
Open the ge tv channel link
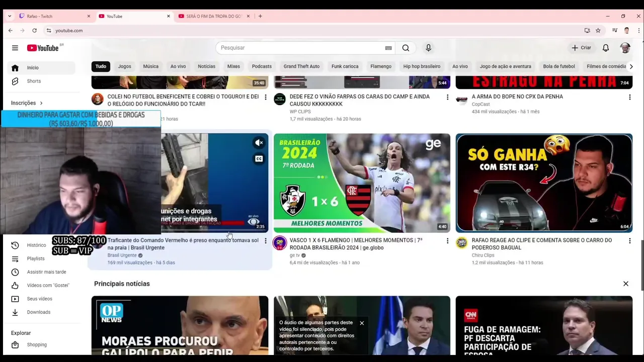coord(294,255)
